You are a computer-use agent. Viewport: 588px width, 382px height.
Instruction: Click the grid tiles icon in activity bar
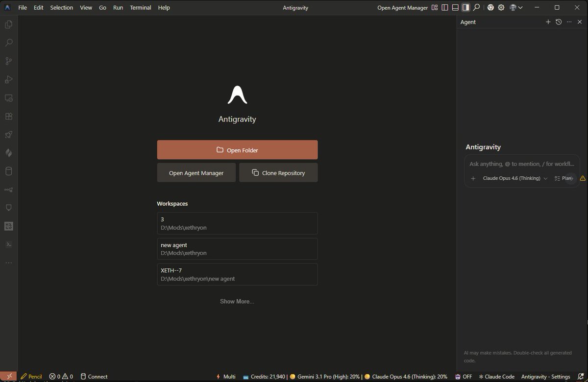(8, 226)
